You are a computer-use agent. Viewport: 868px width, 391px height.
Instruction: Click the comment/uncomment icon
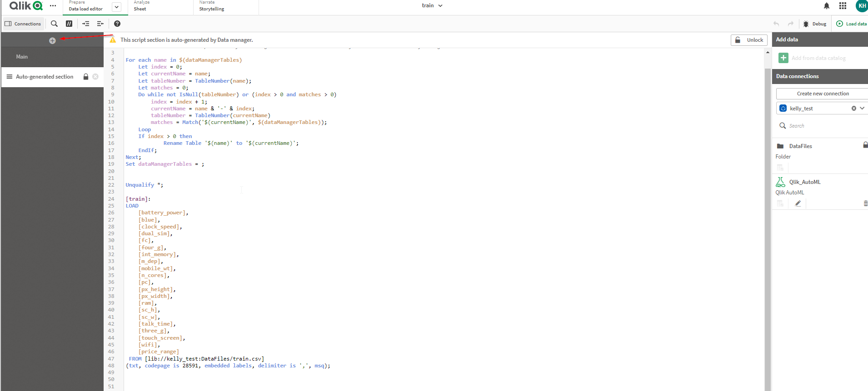[x=69, y=24]
